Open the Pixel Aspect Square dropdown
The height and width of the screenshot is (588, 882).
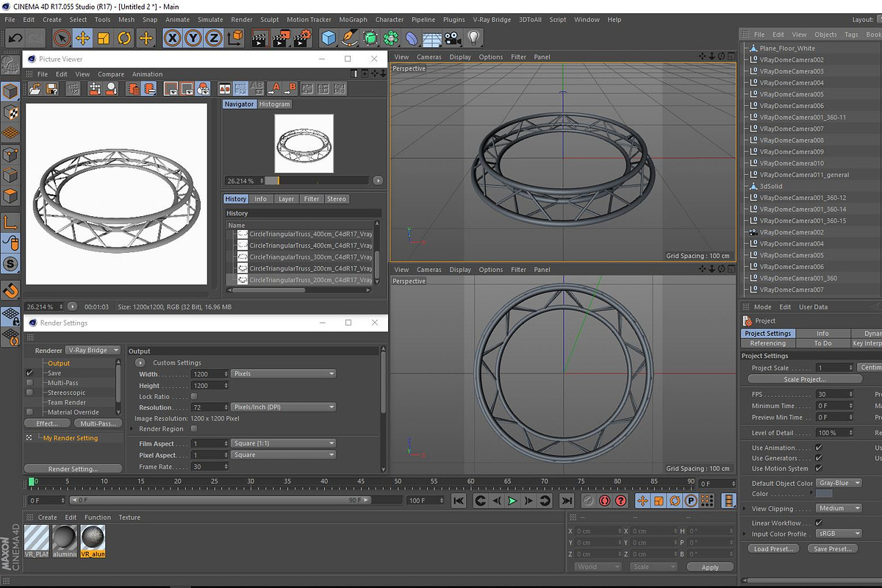(284, 455)
